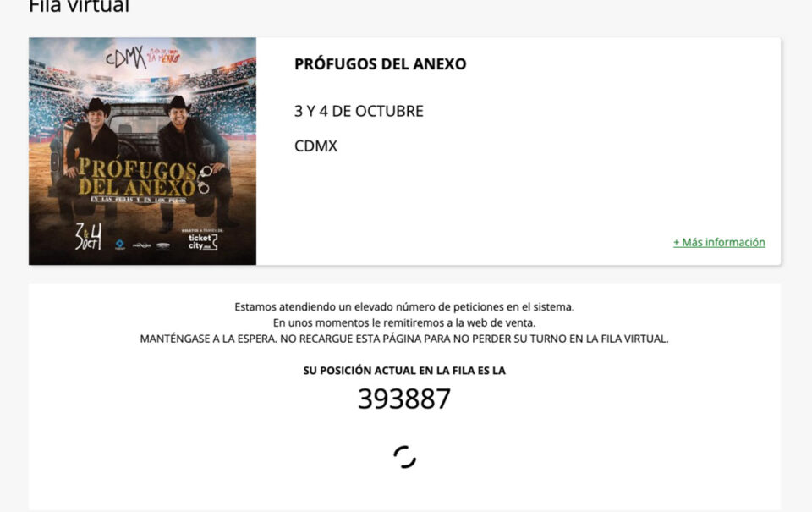Click the Estamos atendiendo un elevado número message
812x512 pixels.
click(x=404, y=307)
